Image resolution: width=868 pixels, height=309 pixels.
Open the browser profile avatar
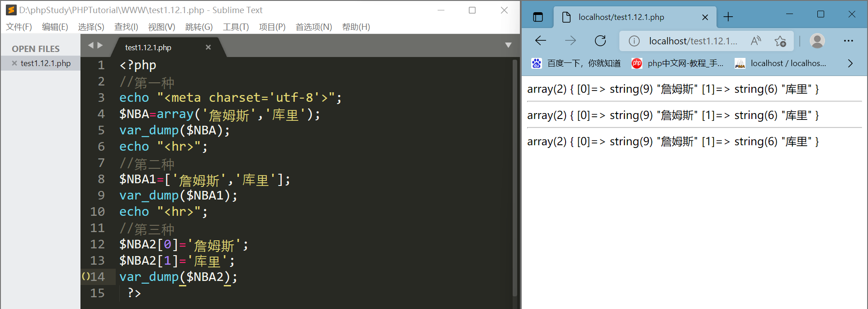click(x=817, y=41)
